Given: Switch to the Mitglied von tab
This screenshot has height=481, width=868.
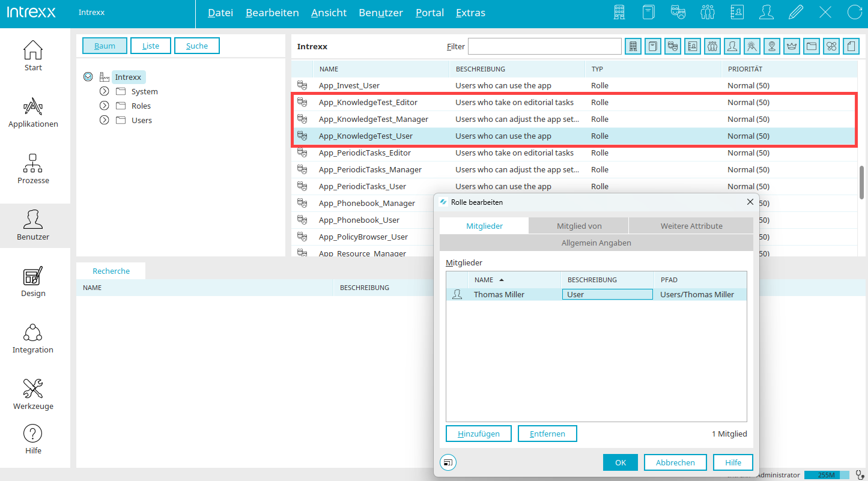Looking at the screenshot, I should pyautogui.click(x=579, y=226).
